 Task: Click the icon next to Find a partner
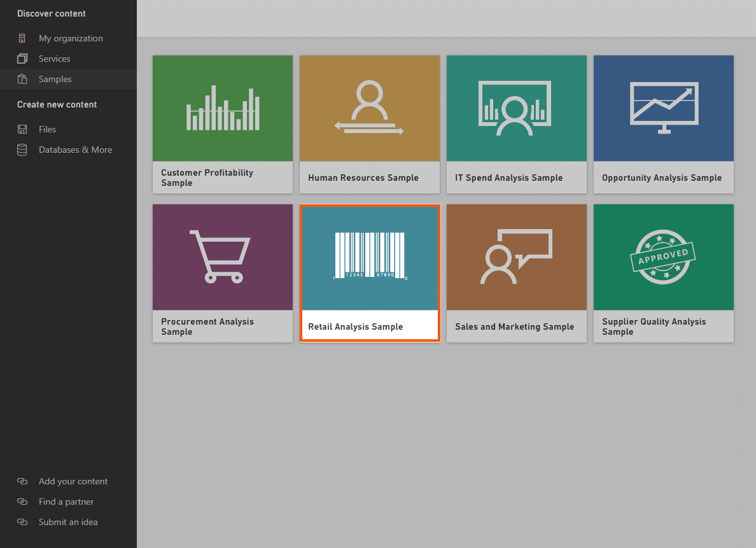pyautogui.click(x=23, y=502)
